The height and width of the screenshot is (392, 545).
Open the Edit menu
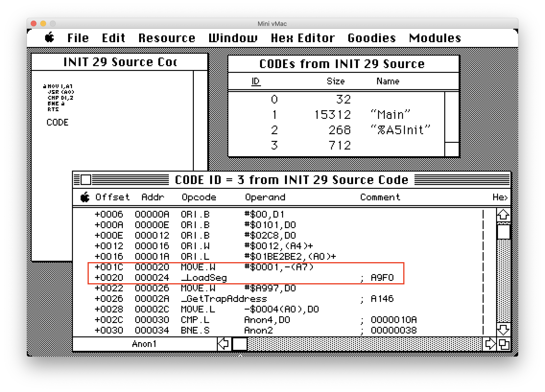pyautogui.click(x=113, y=38)
